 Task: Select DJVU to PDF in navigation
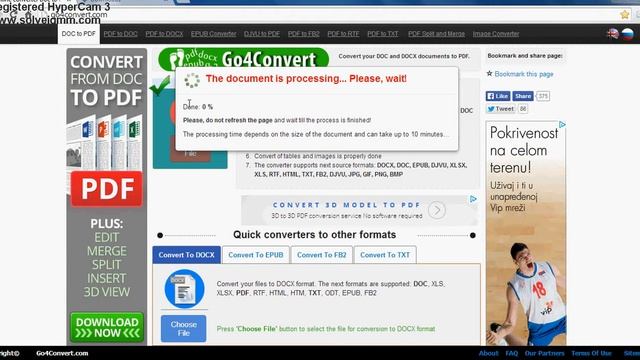tap(262, 34)
